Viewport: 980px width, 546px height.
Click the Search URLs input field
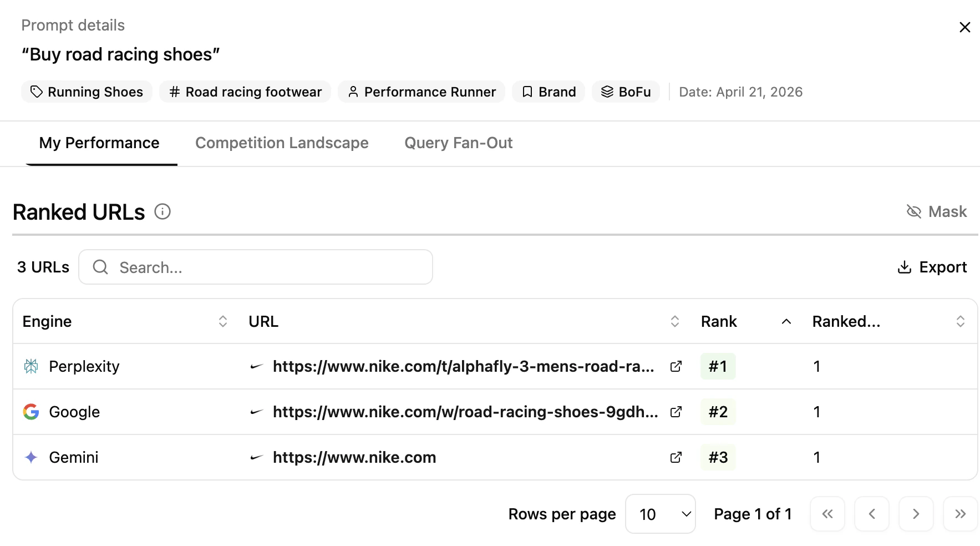point(256,267)
